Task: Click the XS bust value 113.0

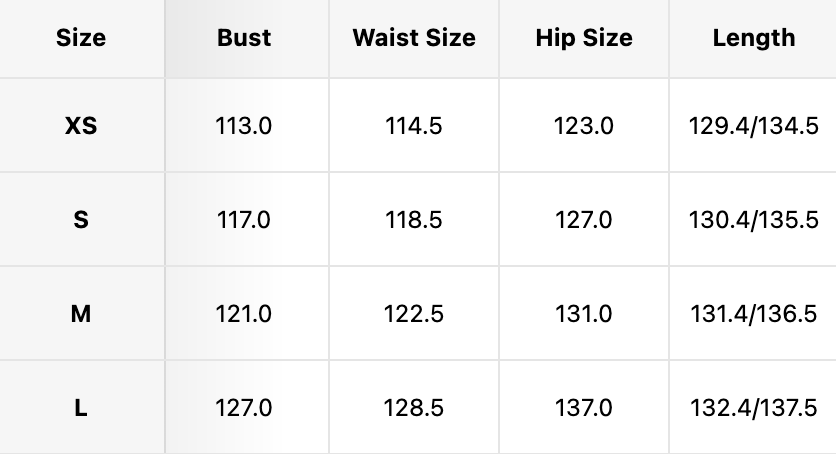Action: click(x=244, y=127)
